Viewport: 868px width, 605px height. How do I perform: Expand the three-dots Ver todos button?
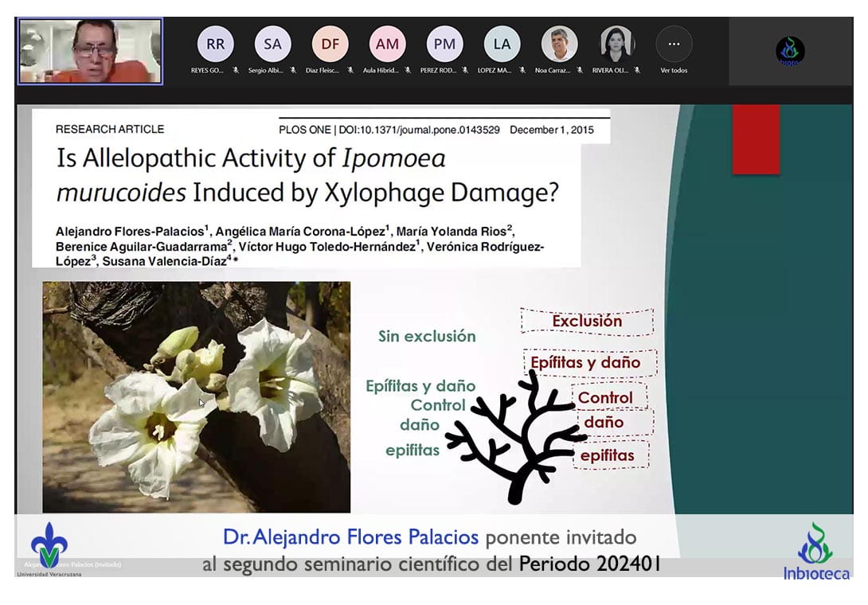click(674, 45)
